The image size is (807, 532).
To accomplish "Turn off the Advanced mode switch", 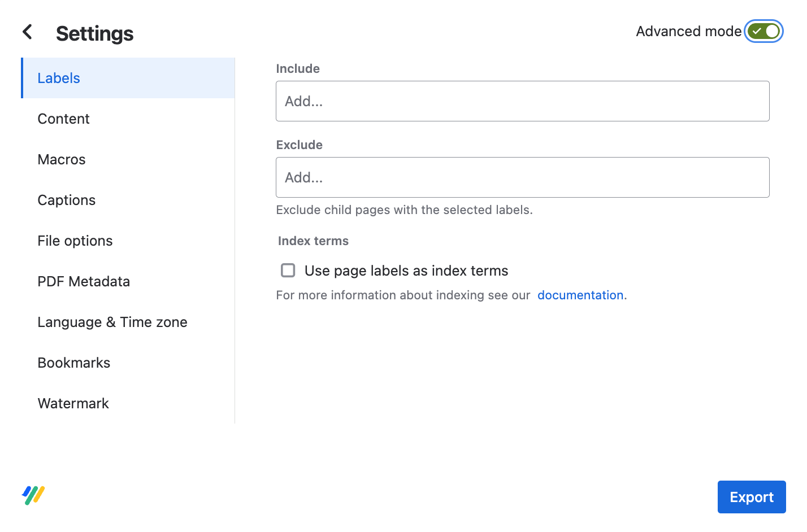I will [x=763, y=31].
